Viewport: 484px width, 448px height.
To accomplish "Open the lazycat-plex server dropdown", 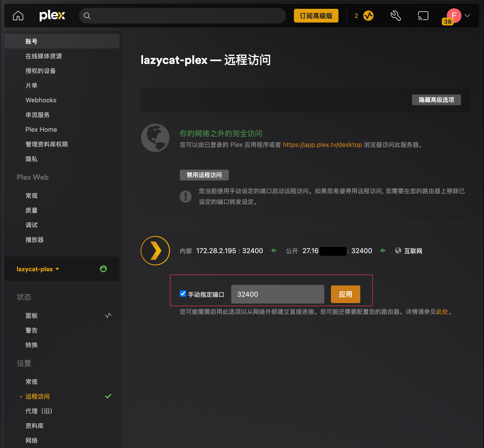I will point(38,269).
